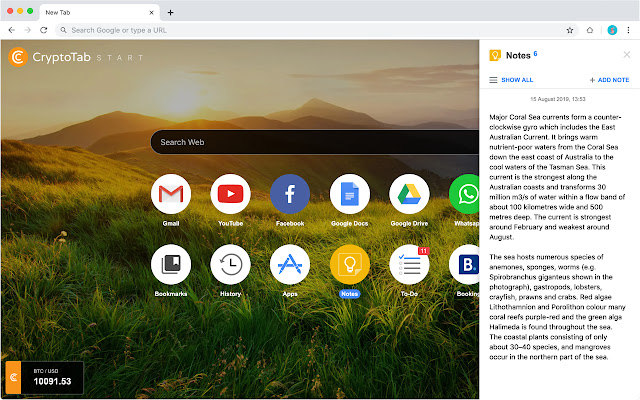
Task: Open a new browser tab with plus
Action: (x=170, y=12)
